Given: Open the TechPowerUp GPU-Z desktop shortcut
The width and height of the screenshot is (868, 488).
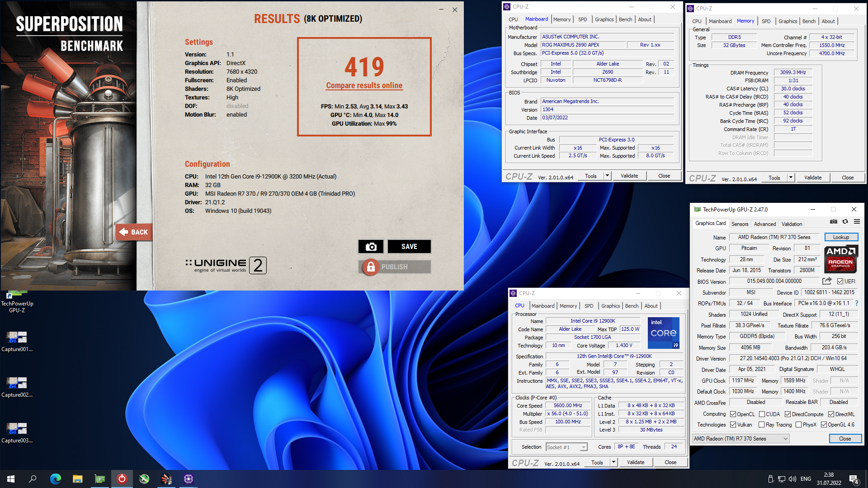Looking at the screenshot, I should coord(17,302).
